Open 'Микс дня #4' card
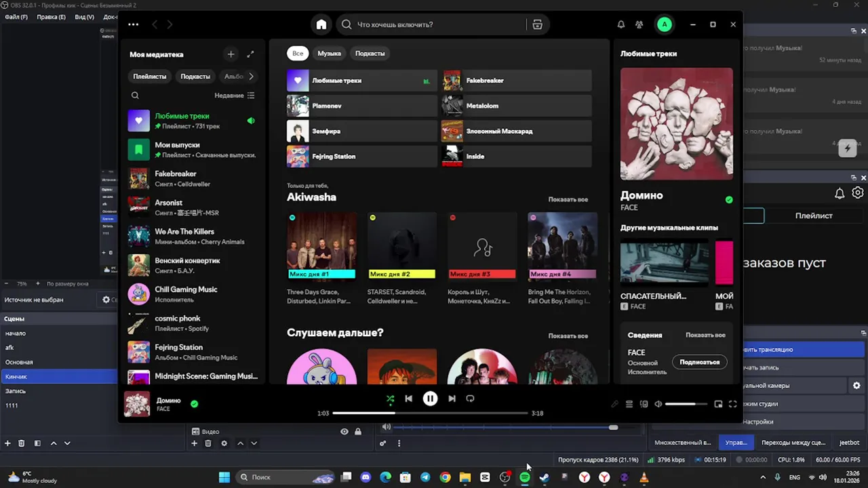 coord(562,259)
